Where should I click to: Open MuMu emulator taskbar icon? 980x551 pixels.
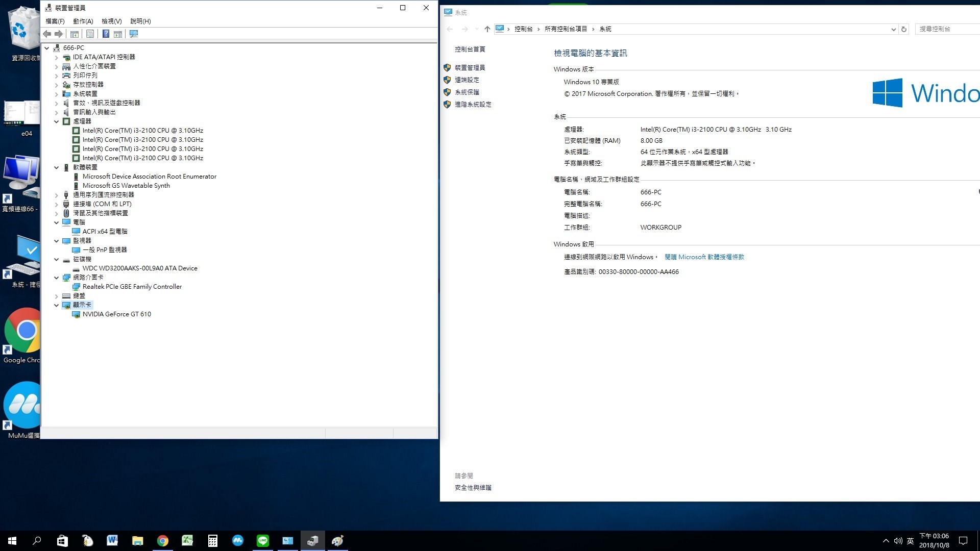[x=237, y=541]
